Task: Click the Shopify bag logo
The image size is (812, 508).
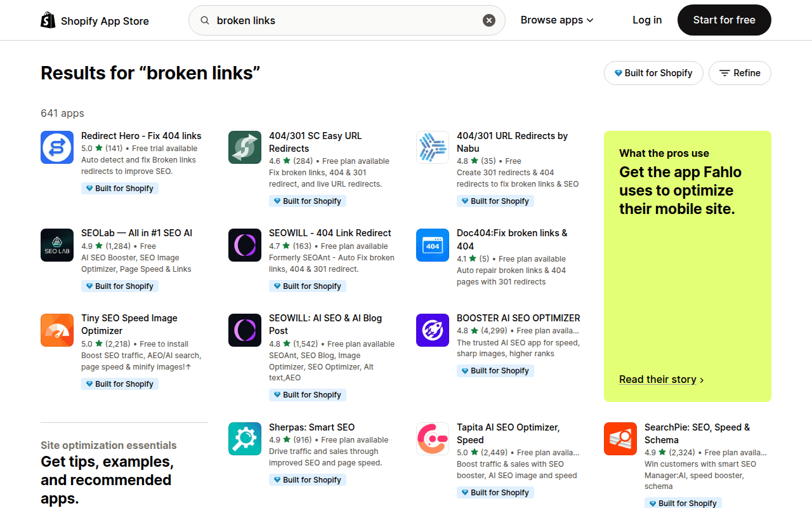Action: pos(48,20)
